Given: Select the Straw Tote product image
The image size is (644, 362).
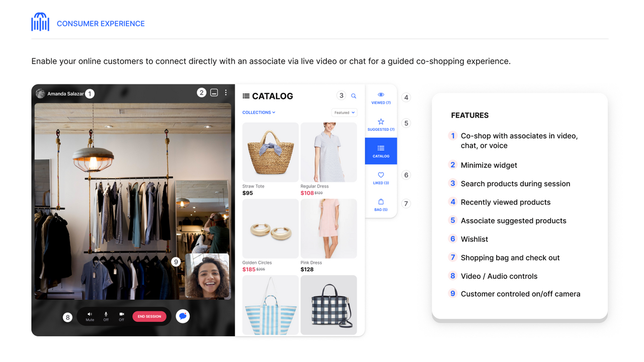Looking at the screenshot, I should click(x=270, y=152).
